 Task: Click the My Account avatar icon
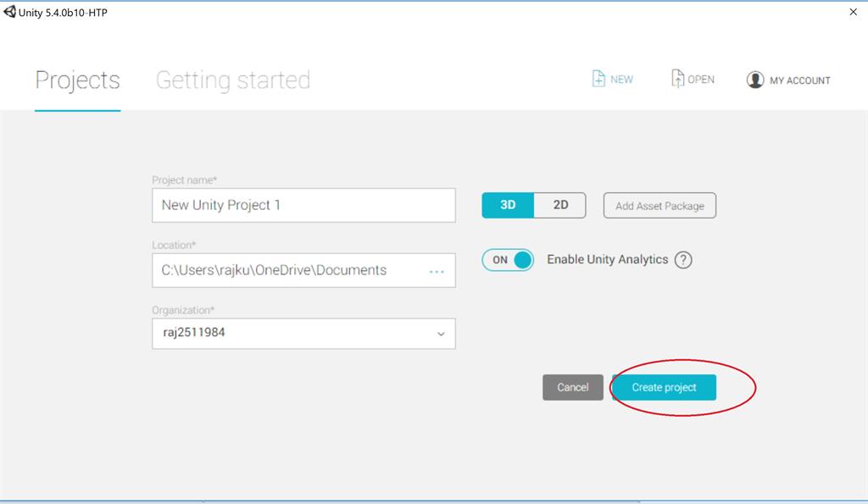click(755, 80)
